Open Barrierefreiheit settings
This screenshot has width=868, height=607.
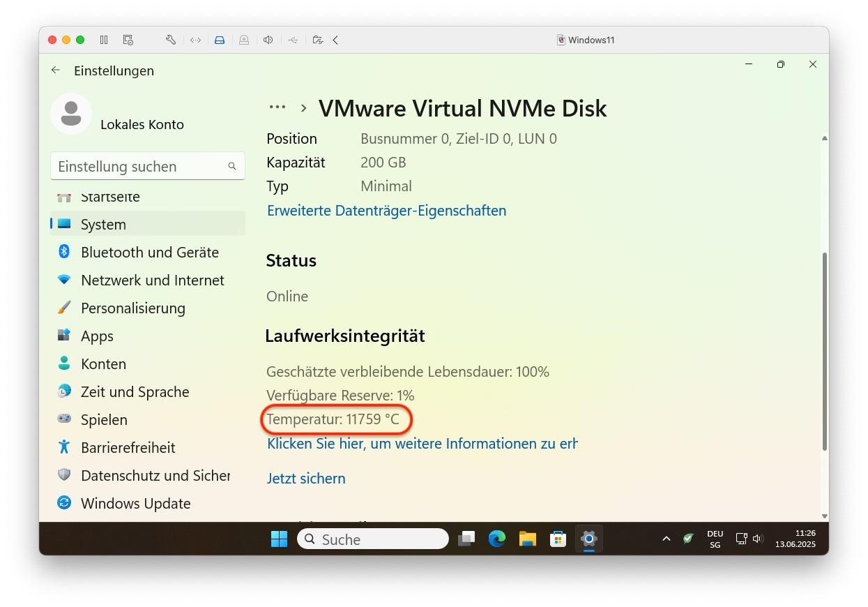point(148,447)
